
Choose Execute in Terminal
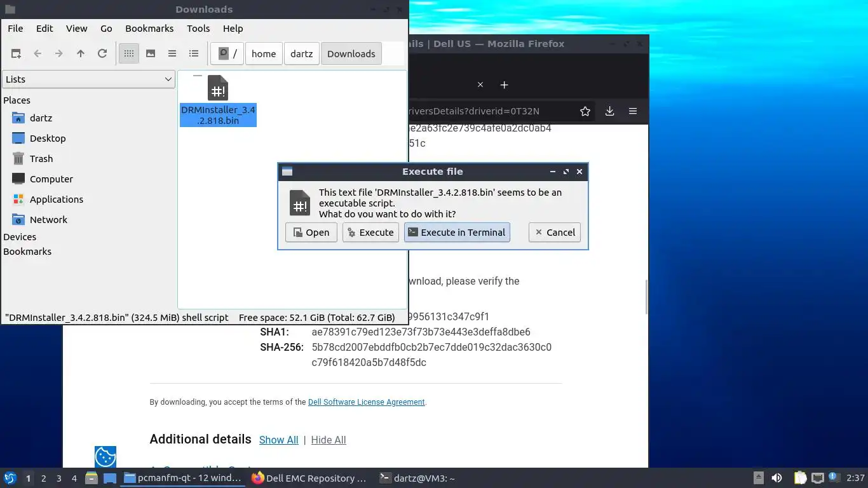(457, 233)
